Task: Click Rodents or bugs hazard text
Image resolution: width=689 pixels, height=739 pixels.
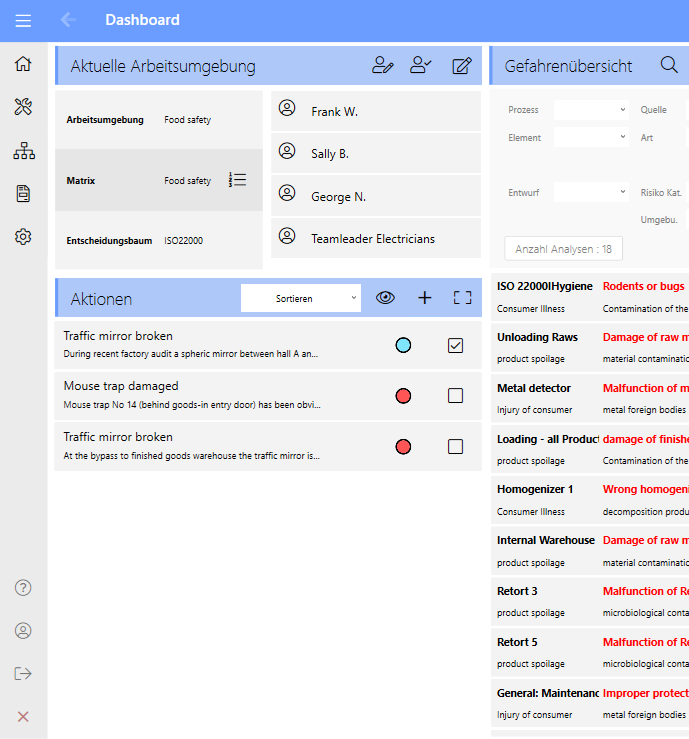Action: (643, 286)
